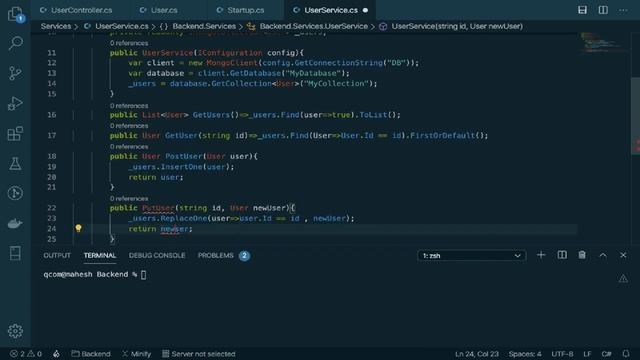The height and width of the screenshot is (360, 640).
Task: Open the OUTPUT panel tab
Action: tap(57, 256)
